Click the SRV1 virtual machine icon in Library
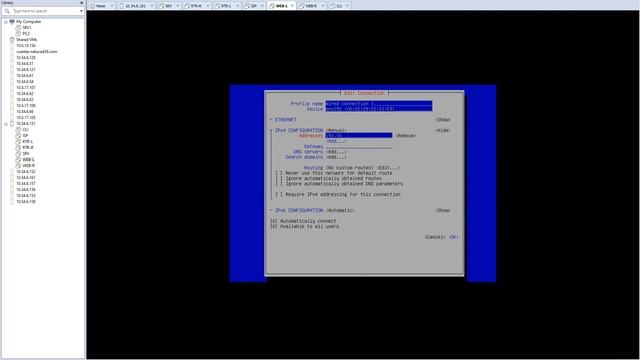640x360 pixels. (18, 27)
